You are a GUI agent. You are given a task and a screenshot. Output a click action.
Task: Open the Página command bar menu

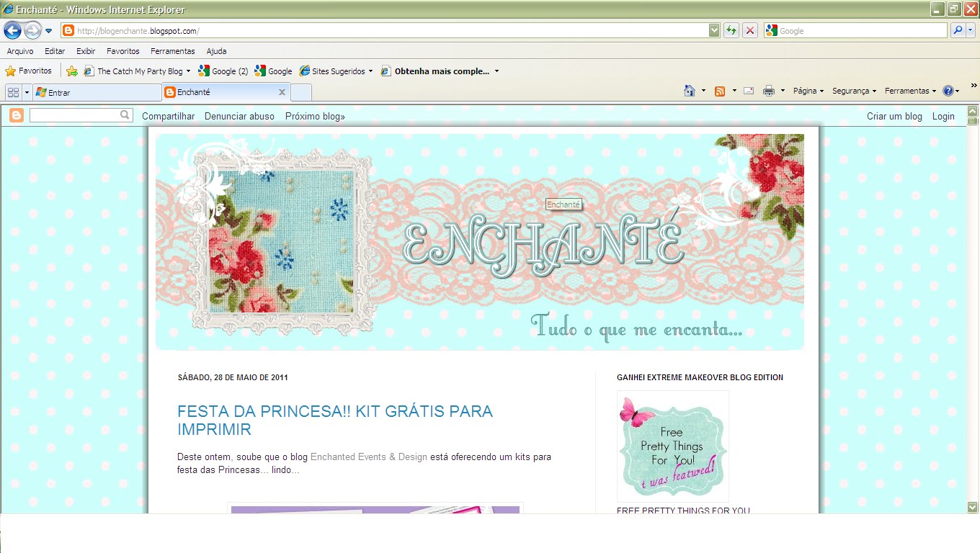(x=808, y=91)
